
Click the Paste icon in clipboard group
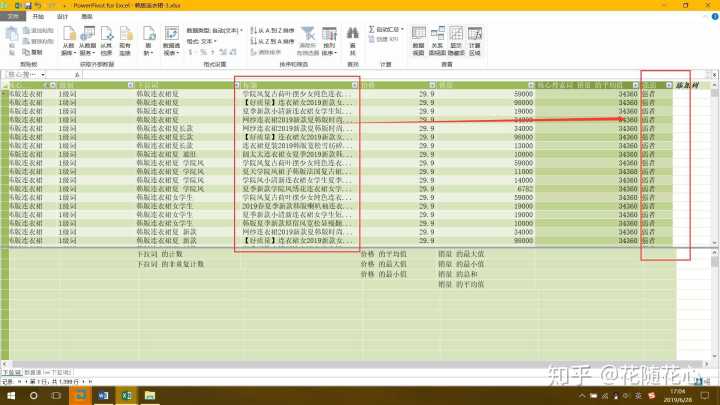(x=11, y=40)
